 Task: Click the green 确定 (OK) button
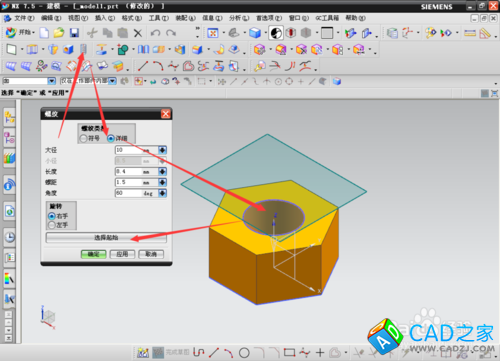94,254
